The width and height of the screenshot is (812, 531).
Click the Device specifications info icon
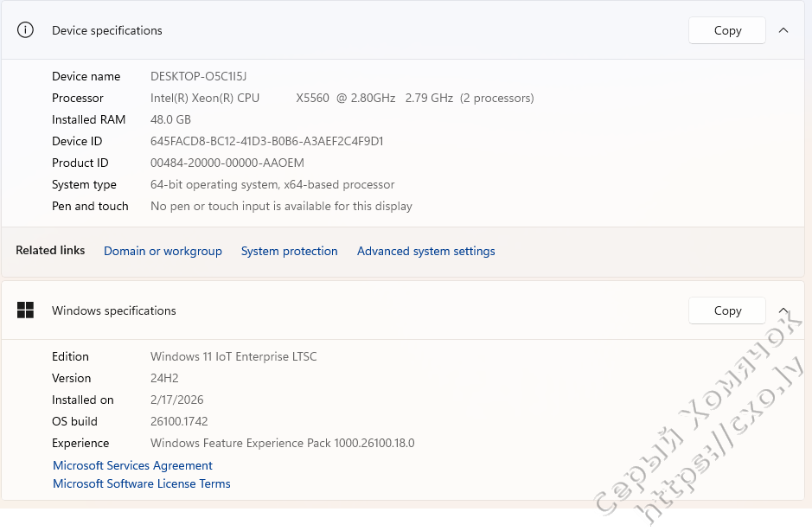coord(26,30)
